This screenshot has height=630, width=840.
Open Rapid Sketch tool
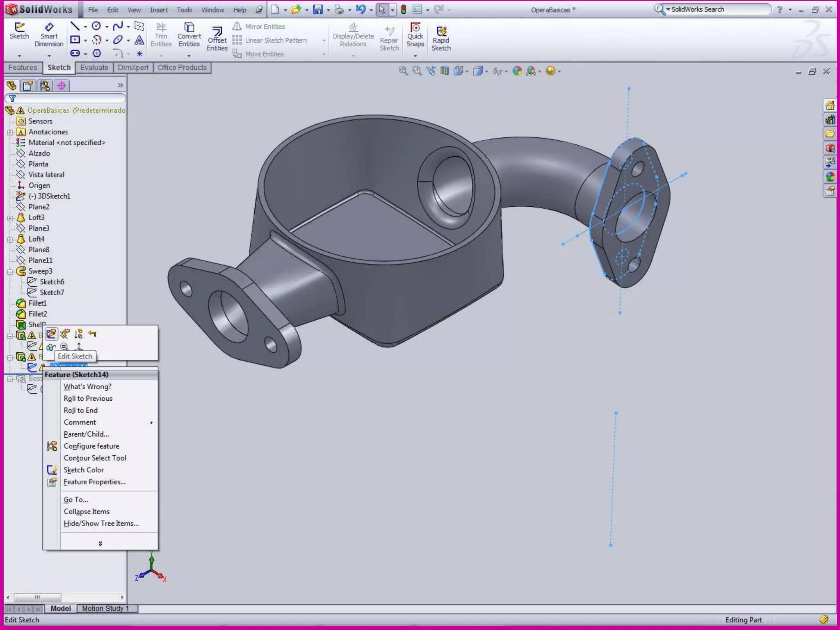441,39
